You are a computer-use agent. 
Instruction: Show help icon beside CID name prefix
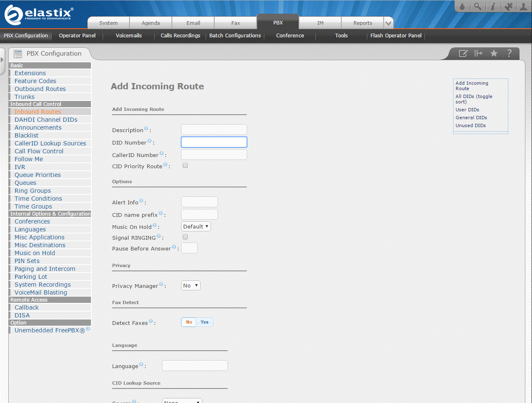point(161,214)
